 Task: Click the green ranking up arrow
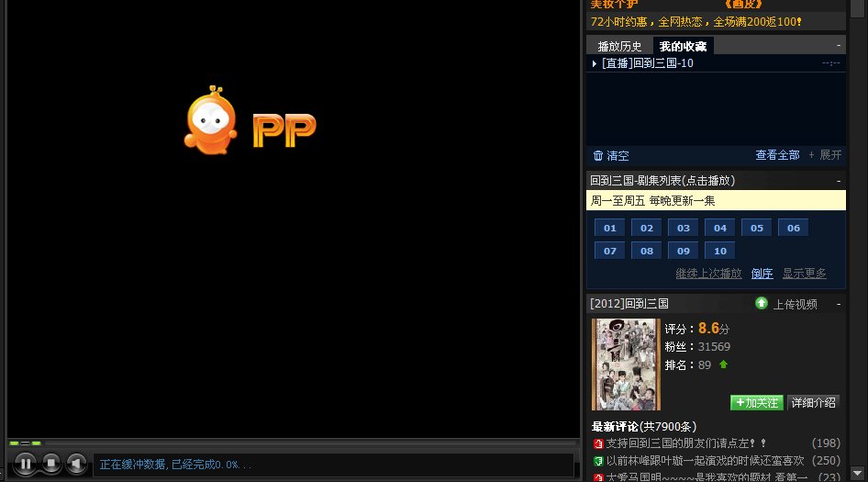point(723,364)
